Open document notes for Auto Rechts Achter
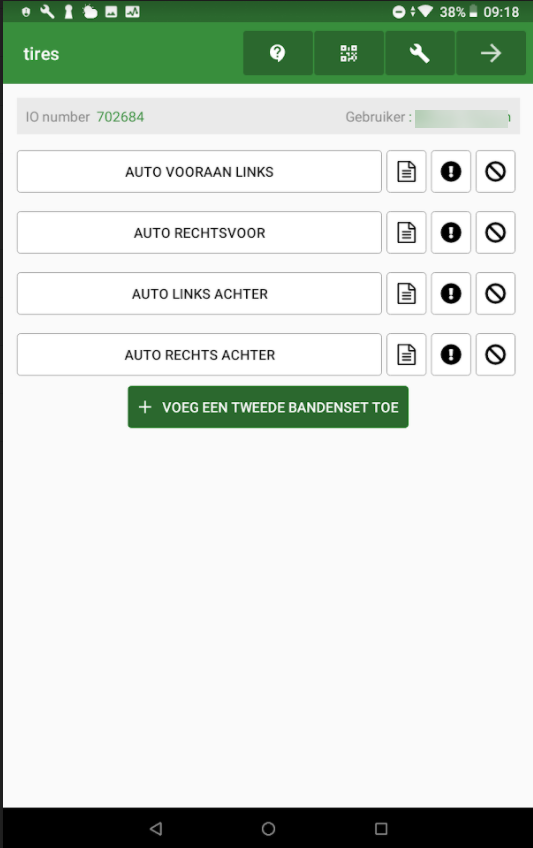533x848 pixels. (407, 355)
